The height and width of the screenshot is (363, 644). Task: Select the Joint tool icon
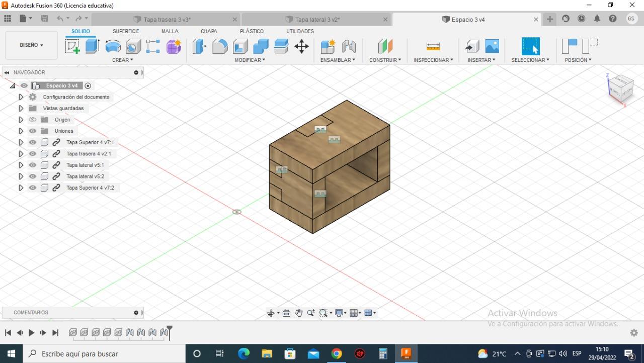[x=349, y=47]
